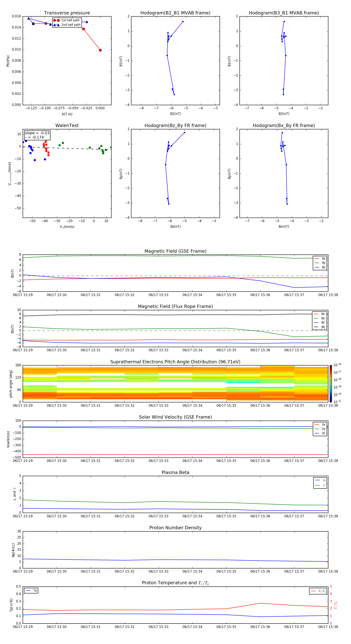Click the "Pt(nPa)" y-axis label
Viewport: 351px width, 644px height.
pyautogui.click(x=8, y=61)
